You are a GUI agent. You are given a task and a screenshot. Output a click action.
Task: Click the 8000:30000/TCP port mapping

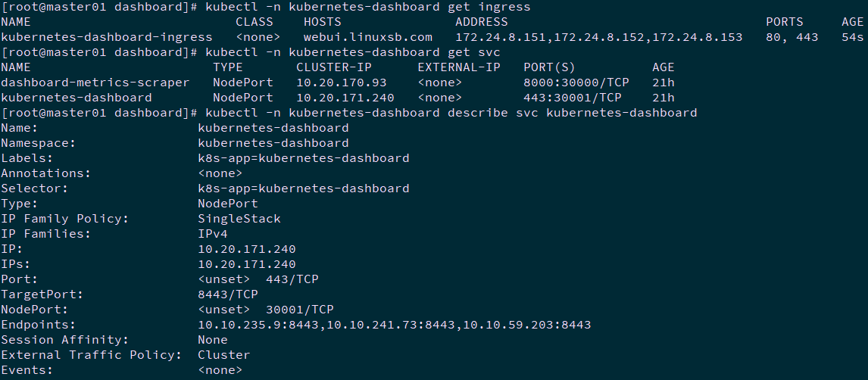[572, 83]
